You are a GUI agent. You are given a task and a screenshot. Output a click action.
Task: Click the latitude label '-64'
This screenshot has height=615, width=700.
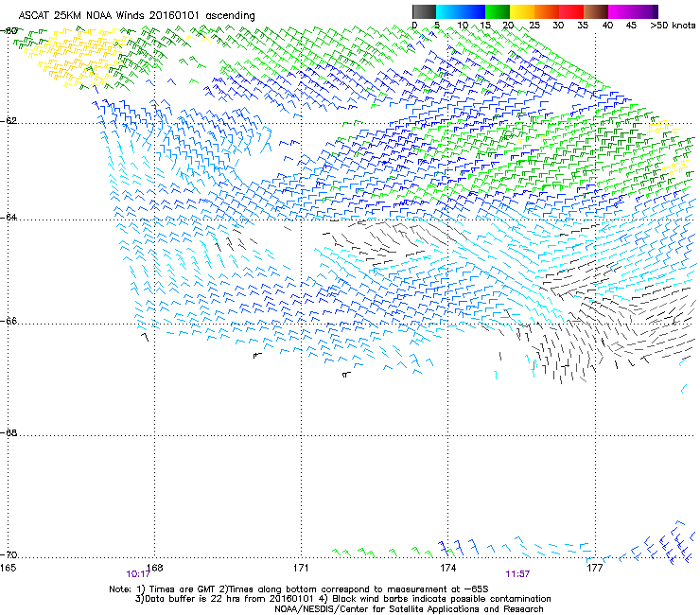(9, 217)
